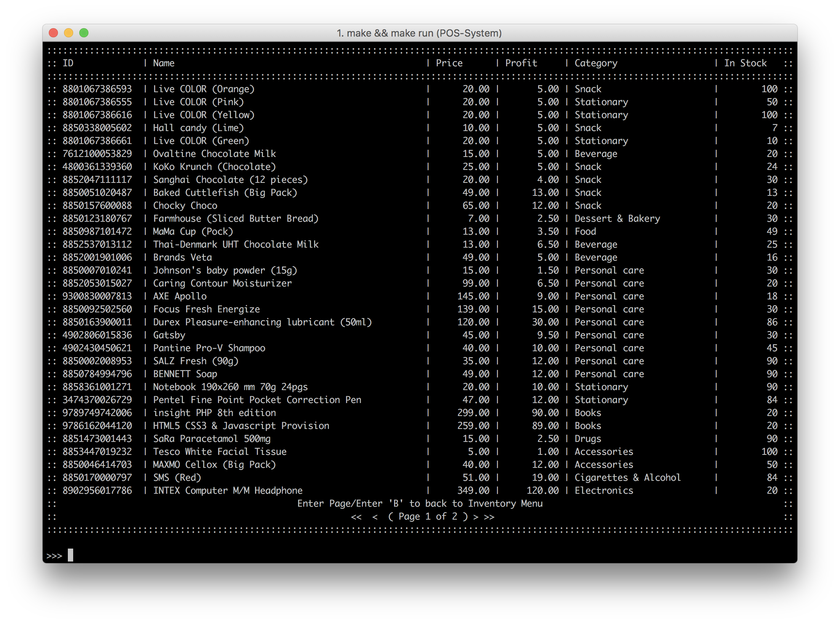Click the 'Page 1 of 2' indicator
Viewport: 840px width, 624px height.
(x=428, y=517)
